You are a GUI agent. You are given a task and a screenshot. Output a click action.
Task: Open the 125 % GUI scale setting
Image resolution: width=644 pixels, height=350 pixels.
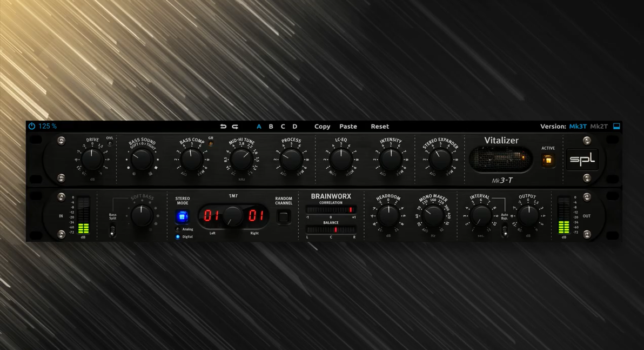48,126
